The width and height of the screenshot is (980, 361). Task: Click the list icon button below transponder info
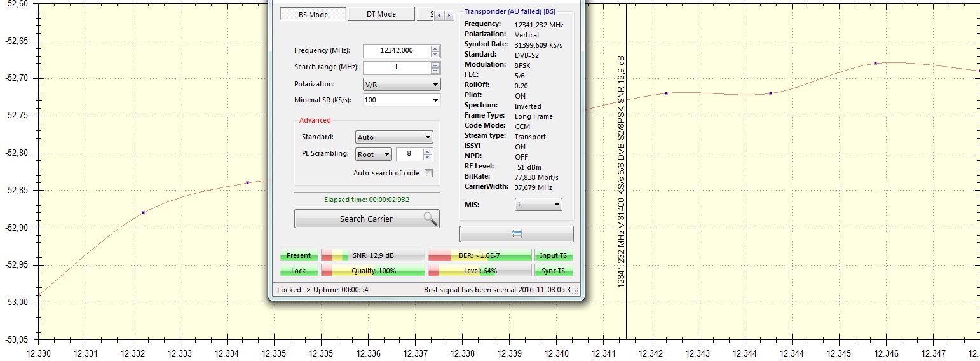click(516, 234)
